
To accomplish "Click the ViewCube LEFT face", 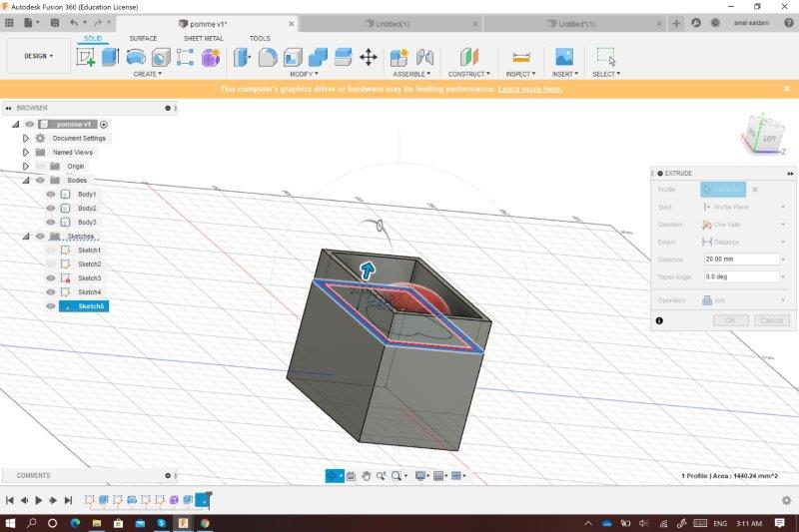I will 769,139.
